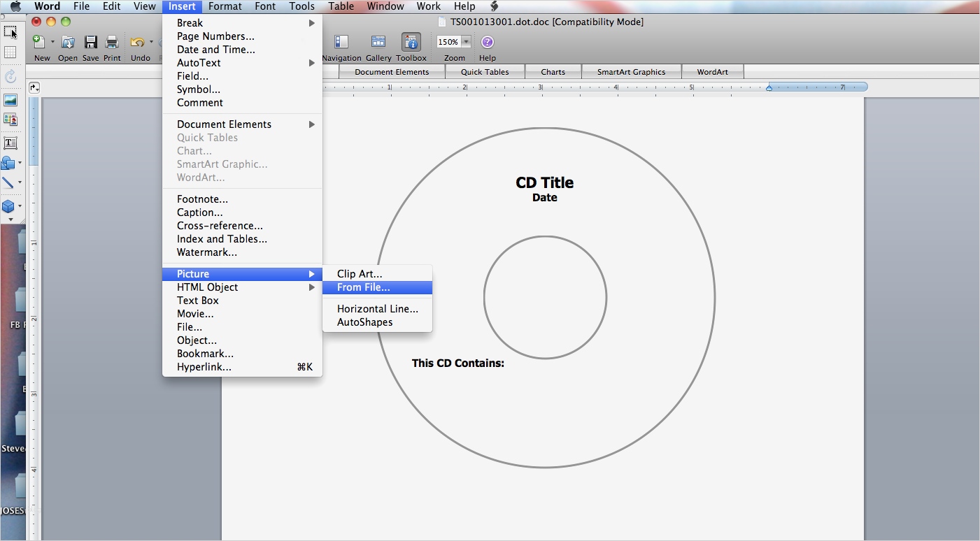This screenshot has height=541, width=980.
Task: Select Symbol... from Insert menu
Action: pyautogui.click(x=242, y=89)
